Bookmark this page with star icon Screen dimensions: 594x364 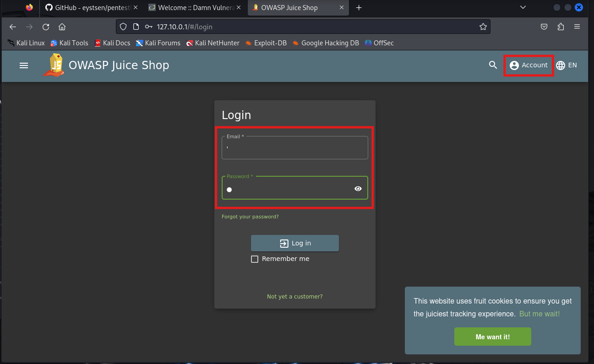pyautogui.click(x=483, y=27)
